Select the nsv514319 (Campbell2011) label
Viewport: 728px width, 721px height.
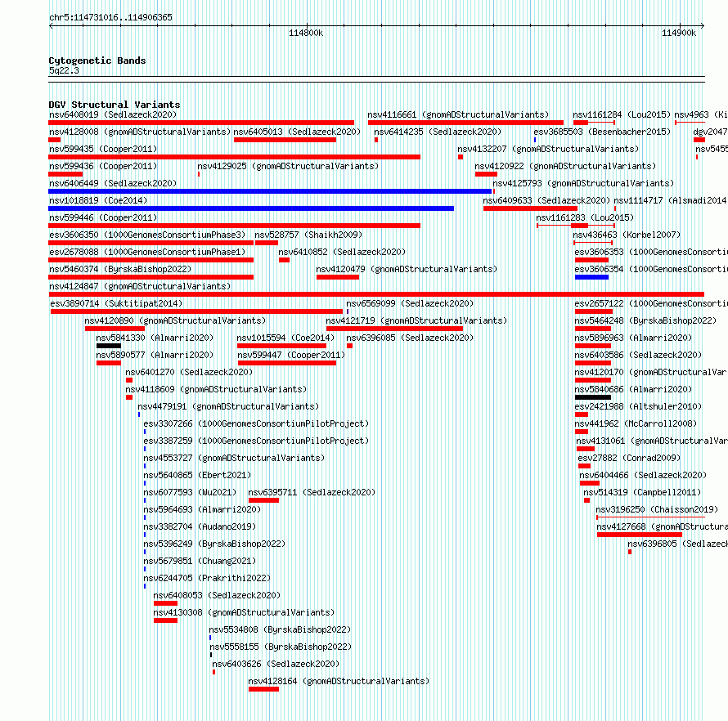pos(642,492)
